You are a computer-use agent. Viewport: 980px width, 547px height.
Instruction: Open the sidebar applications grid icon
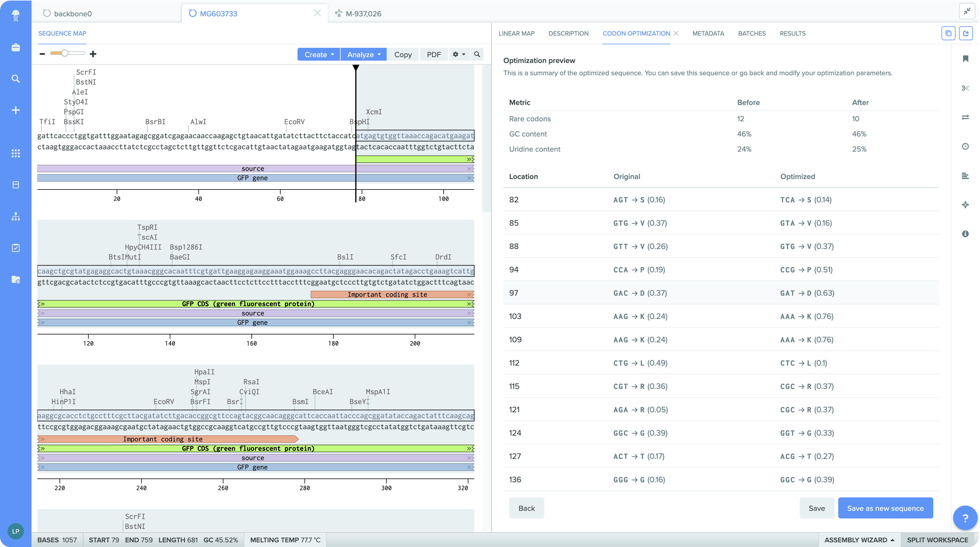point(15,153)
